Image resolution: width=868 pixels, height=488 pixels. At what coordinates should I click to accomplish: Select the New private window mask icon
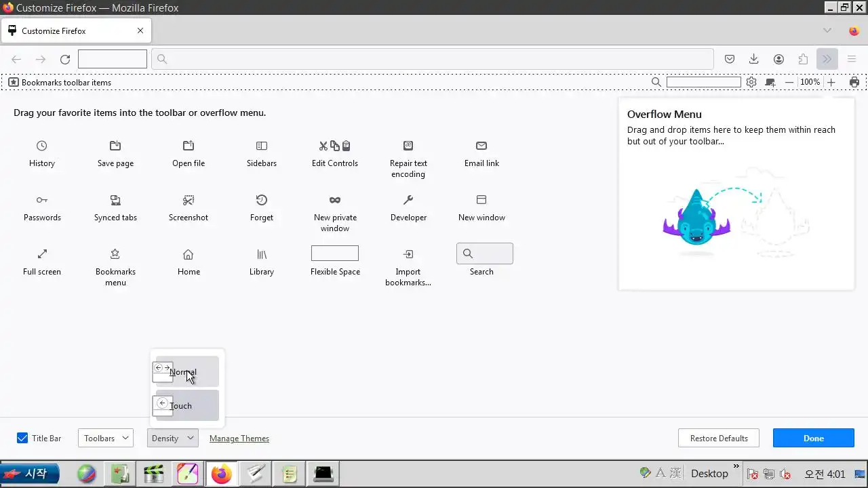(335, 200)
